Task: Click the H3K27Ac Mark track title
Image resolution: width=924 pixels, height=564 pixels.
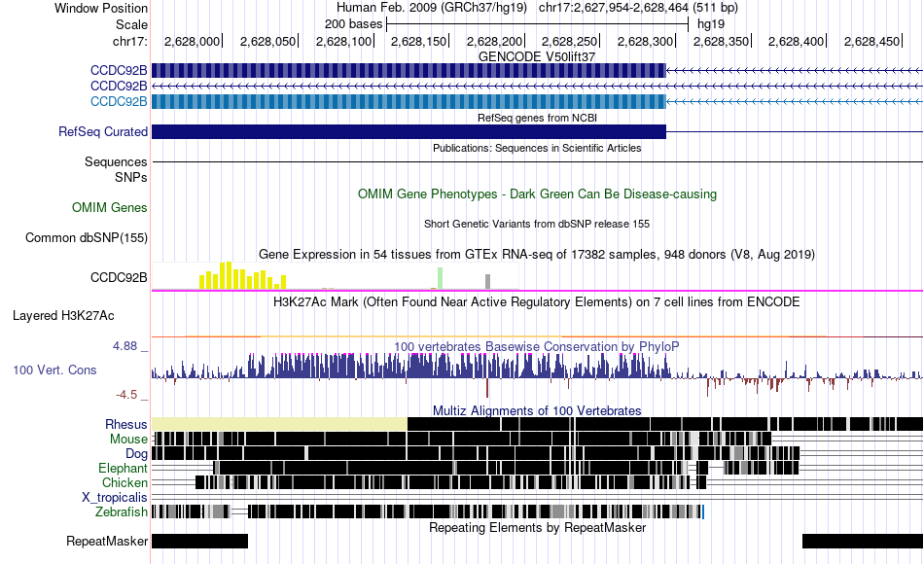Action: click(537, 302)
